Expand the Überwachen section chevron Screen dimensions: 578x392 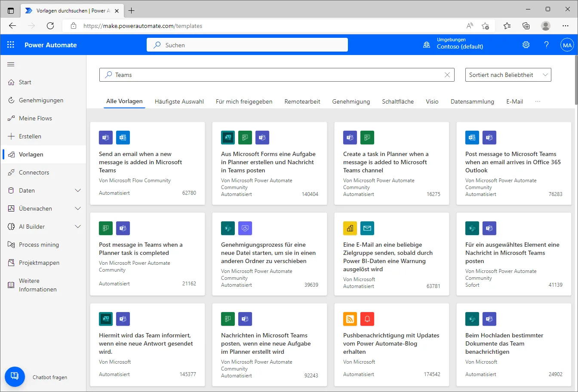(x=78, y=208)
